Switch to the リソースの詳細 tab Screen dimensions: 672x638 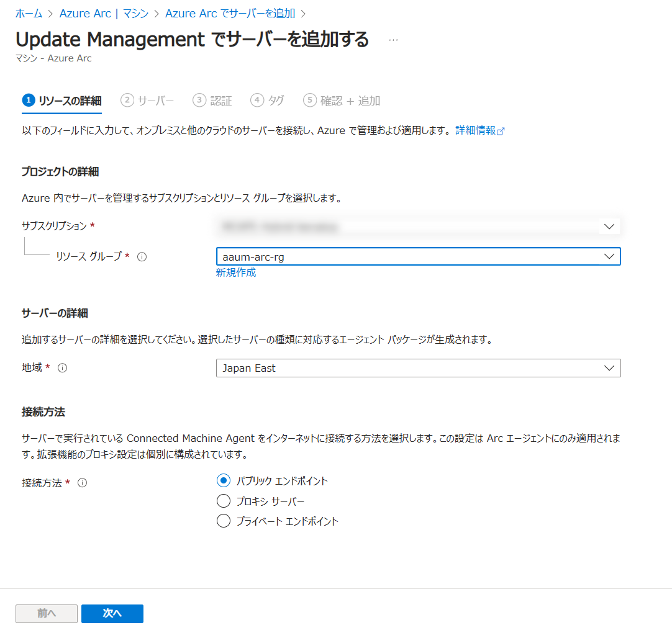point(61,101)
